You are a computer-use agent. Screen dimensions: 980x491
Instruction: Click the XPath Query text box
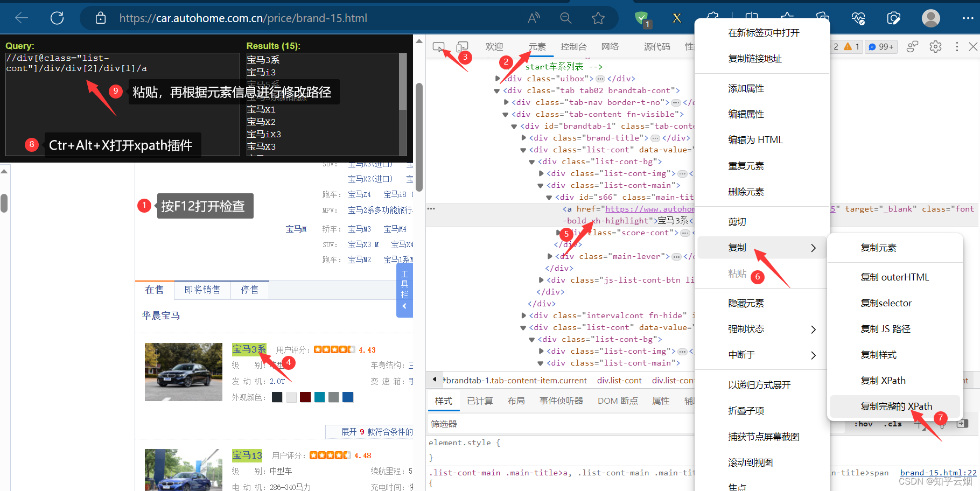pos(122,104)
